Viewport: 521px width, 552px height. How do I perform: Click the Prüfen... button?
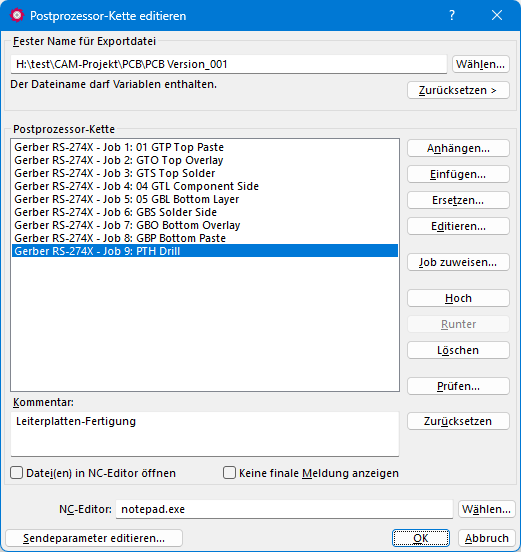click(x=458, y=386)
